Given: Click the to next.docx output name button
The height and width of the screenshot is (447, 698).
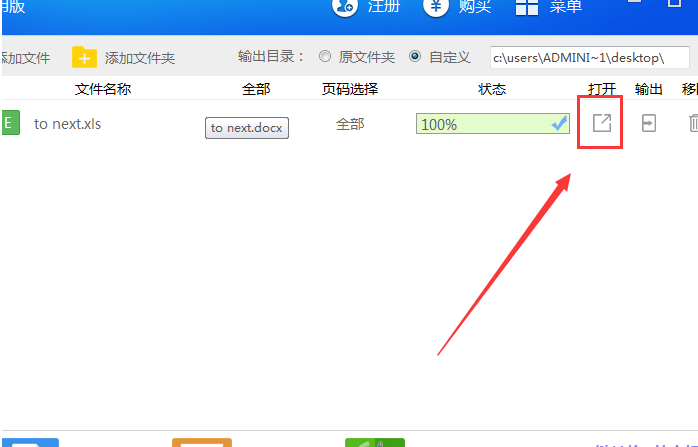Looking at the screenshot, I should coord(247,128).
